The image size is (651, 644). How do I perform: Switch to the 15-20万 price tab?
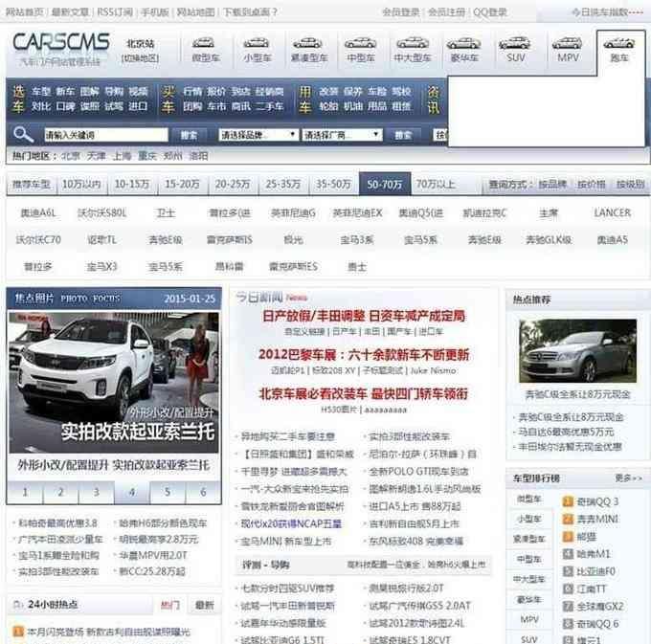point(182,185)
